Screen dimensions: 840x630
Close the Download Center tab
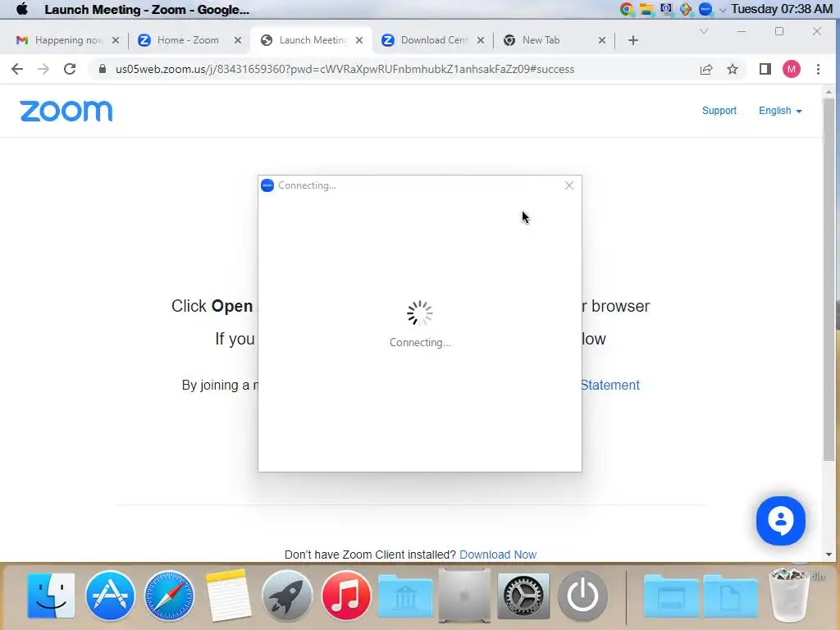click(481, 40)
